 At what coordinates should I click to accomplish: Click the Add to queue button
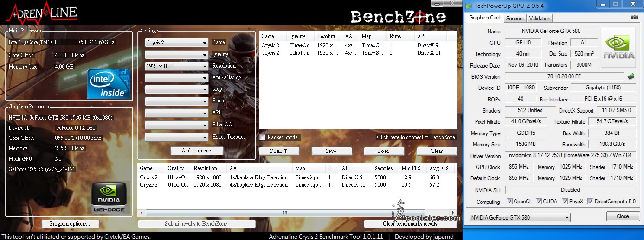click(197, 151)
